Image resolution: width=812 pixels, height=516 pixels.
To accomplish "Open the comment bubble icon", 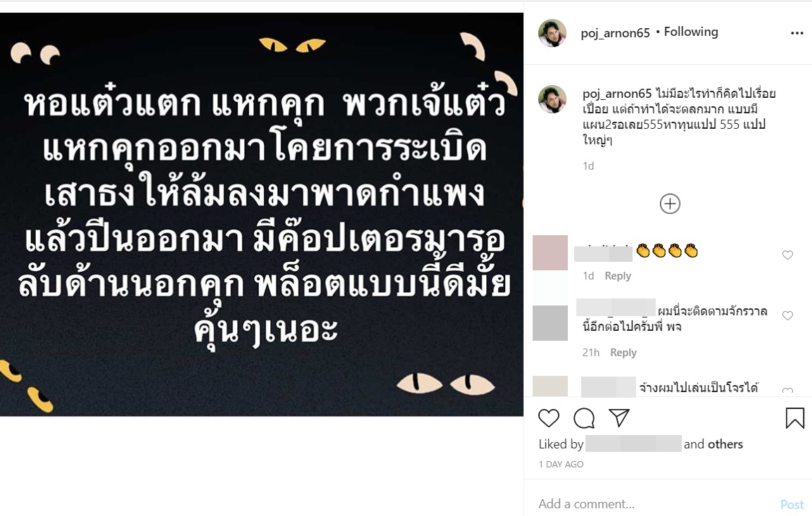I will click(x=584, y=417).
